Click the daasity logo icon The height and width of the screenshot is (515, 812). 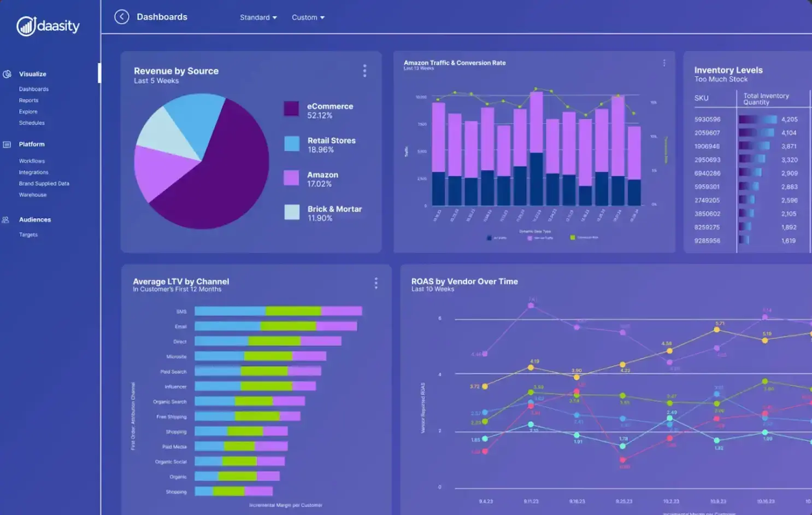pos(24,25)
